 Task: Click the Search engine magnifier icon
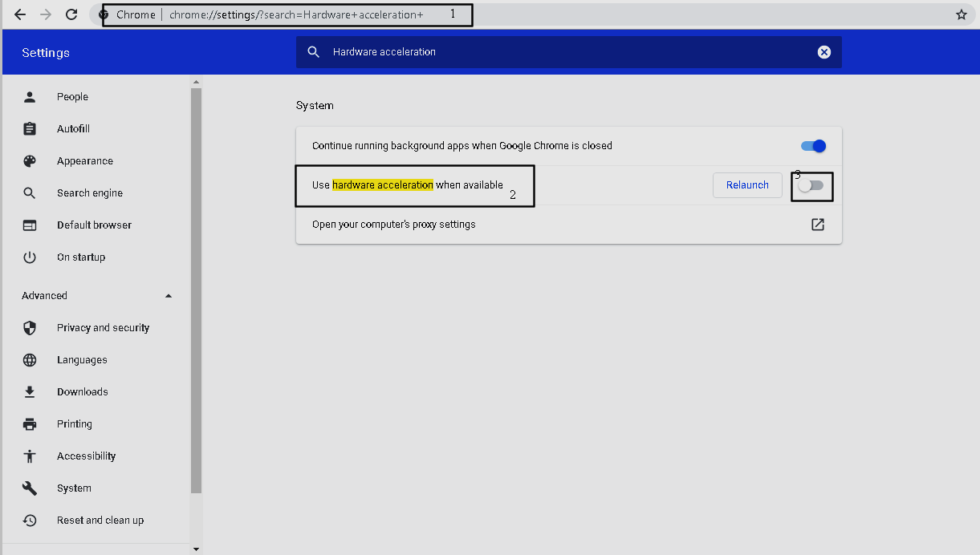[x=30, y=193]
